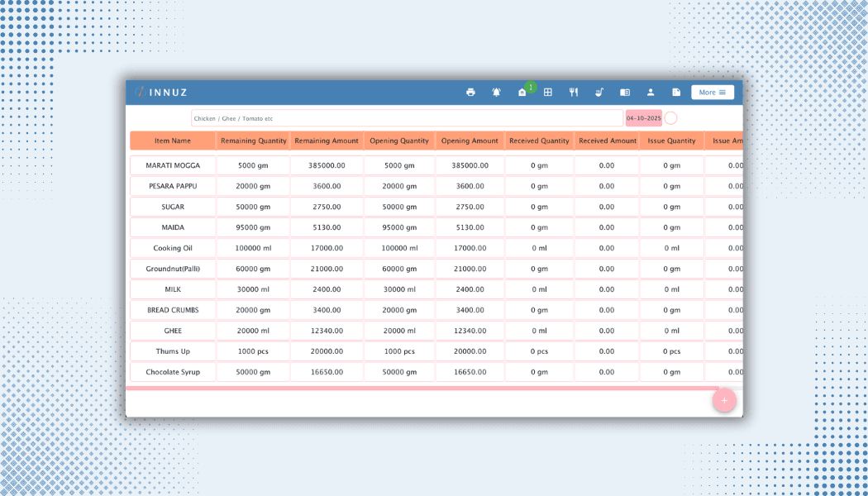Click the pink horizontal scrollbar under the table

click(x=422, y=388)
